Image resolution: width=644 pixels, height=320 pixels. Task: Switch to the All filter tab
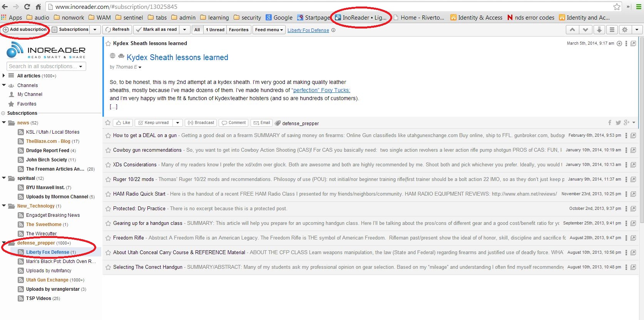[x=197, y=30]
